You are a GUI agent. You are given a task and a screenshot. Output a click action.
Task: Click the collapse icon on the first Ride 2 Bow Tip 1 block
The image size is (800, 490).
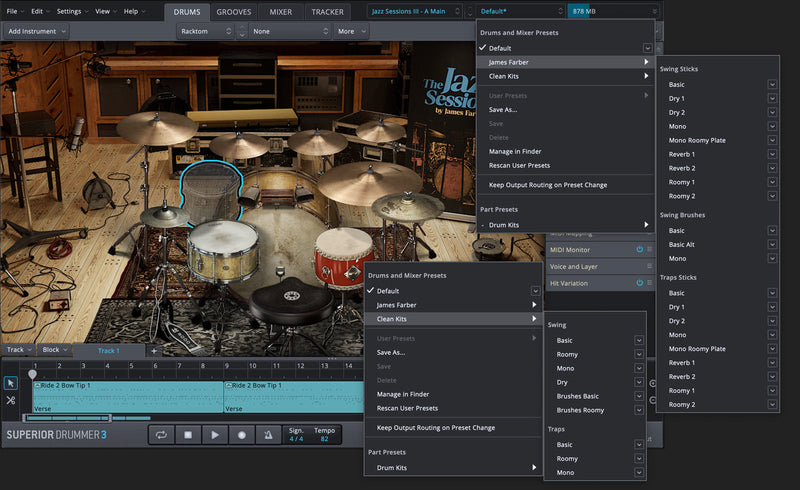coord(37,385)
